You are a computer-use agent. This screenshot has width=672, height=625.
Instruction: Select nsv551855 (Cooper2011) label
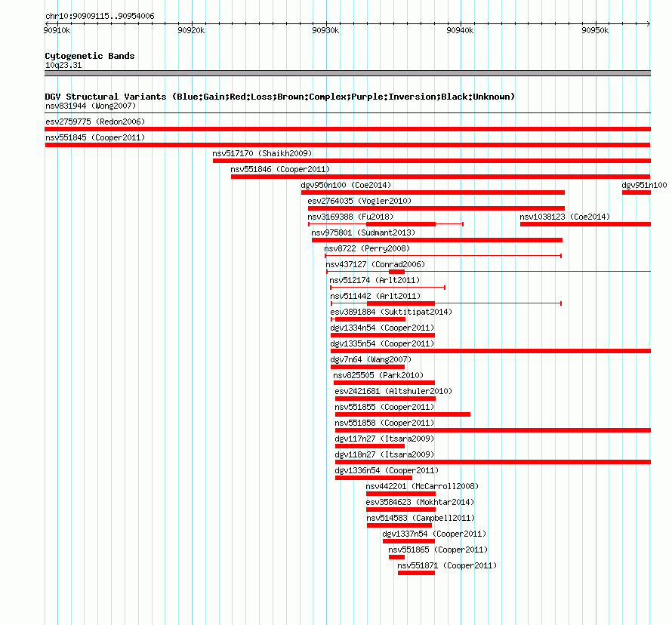pos(384,407)
